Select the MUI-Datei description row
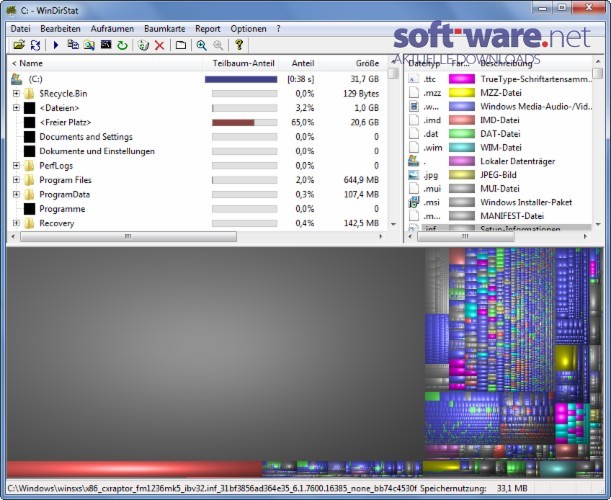This screenshot has height=500, width=611. [500, 189]
